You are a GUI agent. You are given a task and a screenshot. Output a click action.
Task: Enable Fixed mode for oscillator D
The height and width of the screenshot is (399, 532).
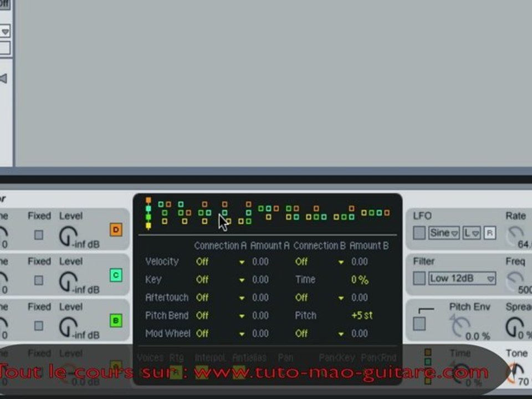(39, 235)
